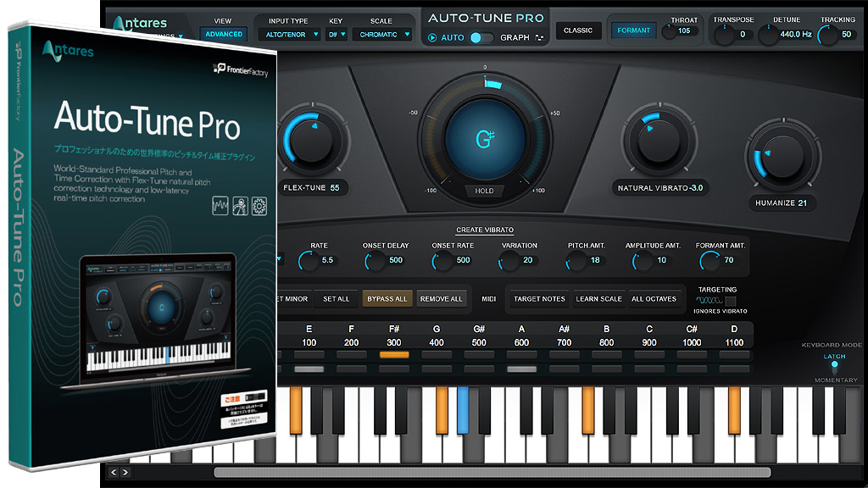Click the Throat value 105

tap(684, 31)
